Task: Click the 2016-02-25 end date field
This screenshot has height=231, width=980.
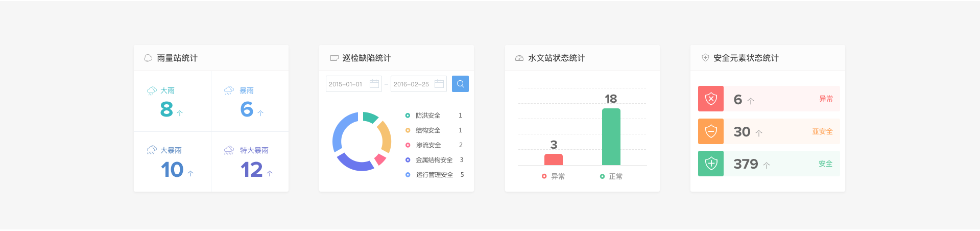Action: point(412,84)
